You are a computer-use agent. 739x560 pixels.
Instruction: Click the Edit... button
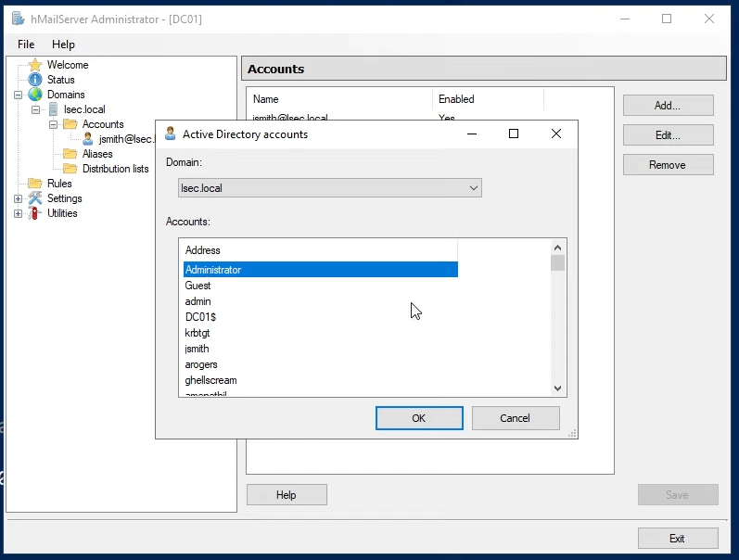[668, 135]
